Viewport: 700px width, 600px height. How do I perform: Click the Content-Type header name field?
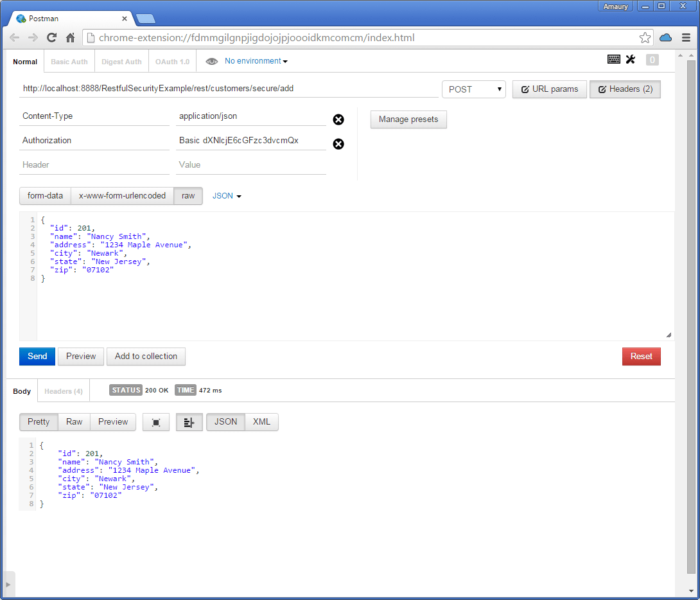(x=94, y=116)
